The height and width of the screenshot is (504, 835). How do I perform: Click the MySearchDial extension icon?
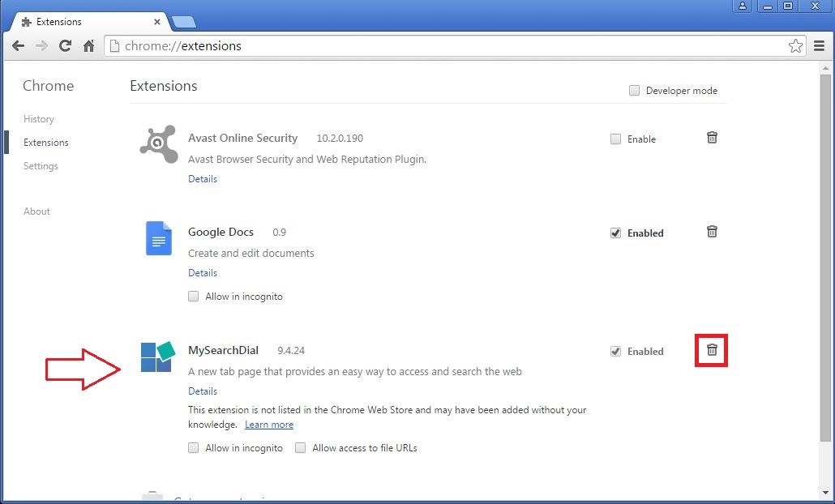[x=157, y=357]
